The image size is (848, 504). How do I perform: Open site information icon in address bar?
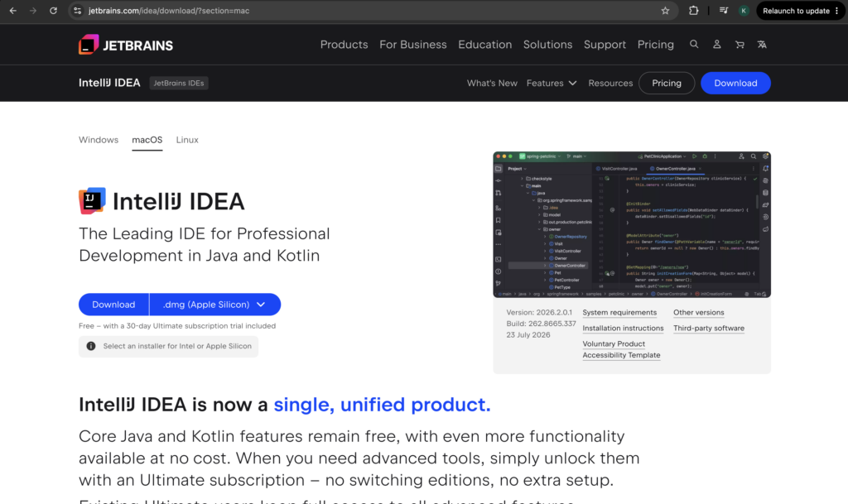77,11
